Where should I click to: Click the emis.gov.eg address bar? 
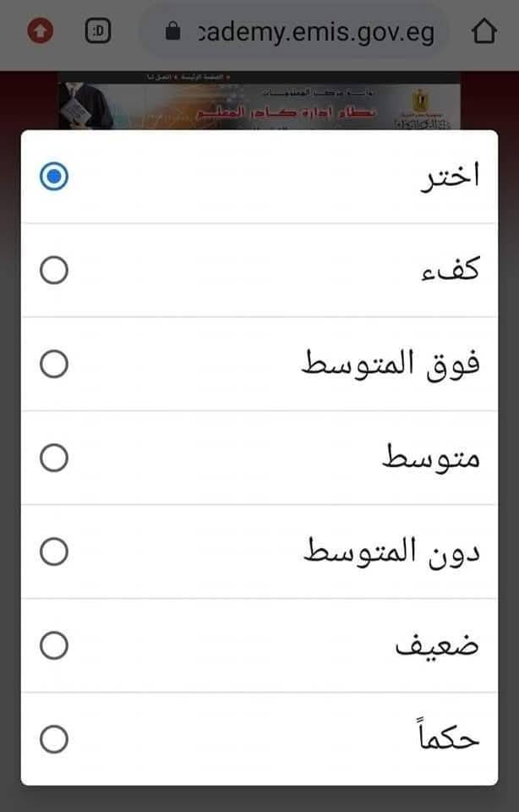(315, 33)
